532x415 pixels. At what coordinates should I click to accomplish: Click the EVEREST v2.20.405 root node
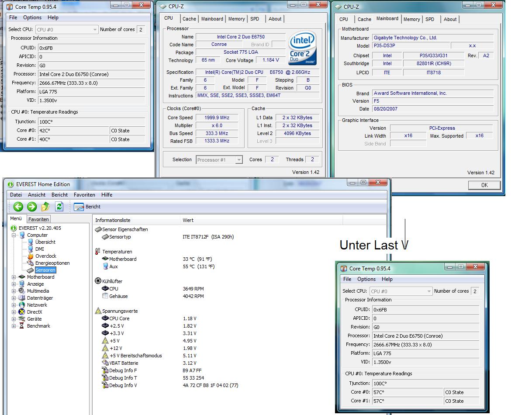coord(40,228)
